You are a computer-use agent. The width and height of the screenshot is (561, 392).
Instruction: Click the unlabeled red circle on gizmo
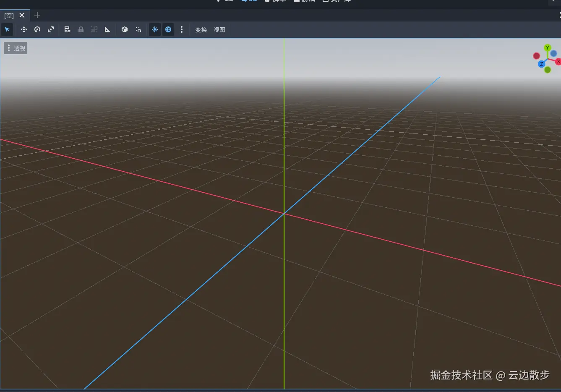point(536,56)
